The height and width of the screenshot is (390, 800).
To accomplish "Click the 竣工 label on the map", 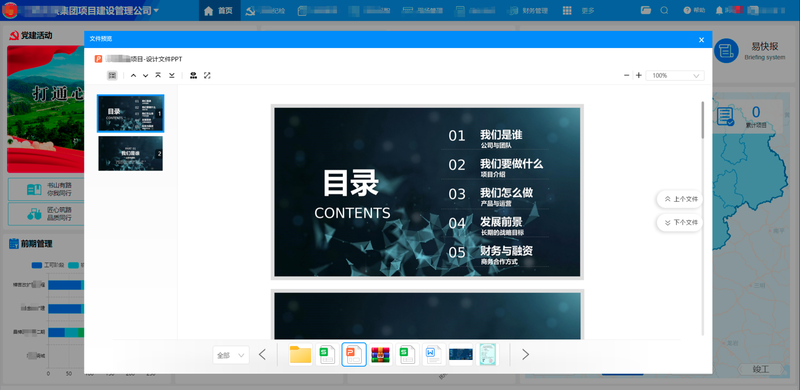I will coord(760,369).
